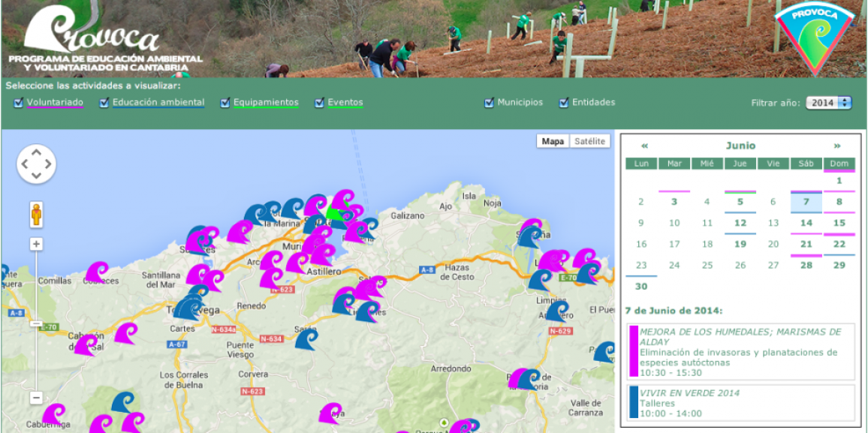Zoom out with the minus button

coord(37,398)
